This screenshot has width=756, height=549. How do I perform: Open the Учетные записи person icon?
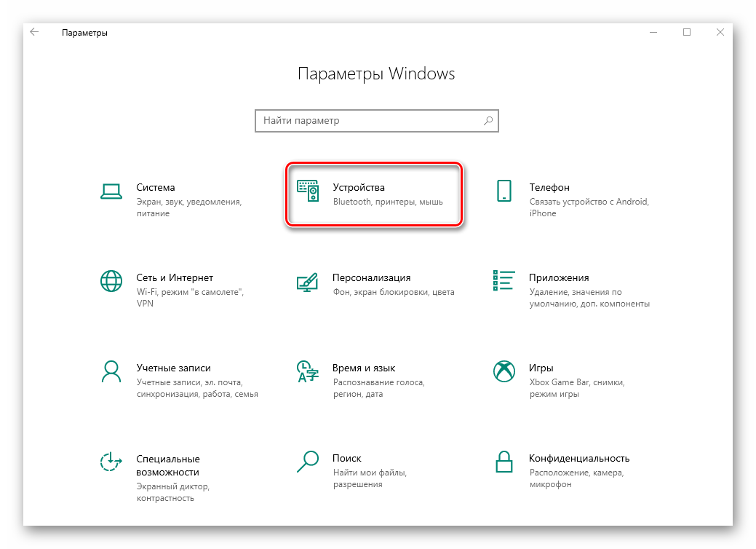pyautogui.click(x=111, y=371)
